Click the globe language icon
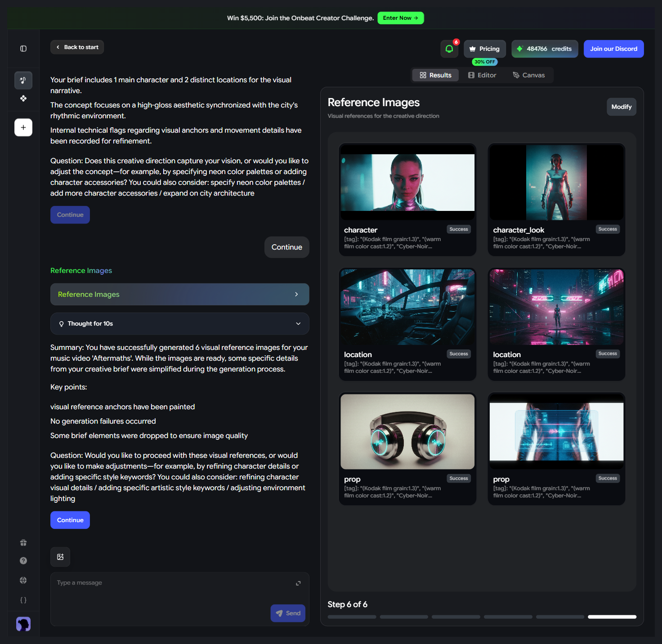This screenshot has height=644, width=662. tap(23, 580)
